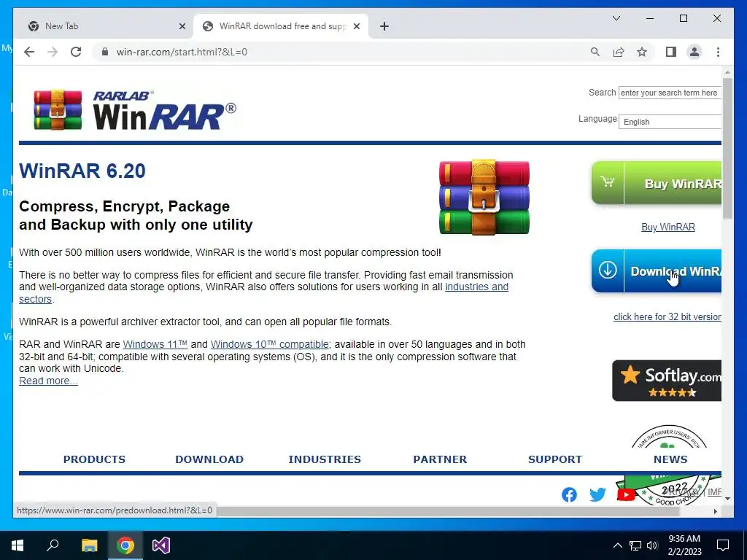Open the YouTube icon link
The width and height of the screenshot is (747, 560).
[x=625, y=495]
